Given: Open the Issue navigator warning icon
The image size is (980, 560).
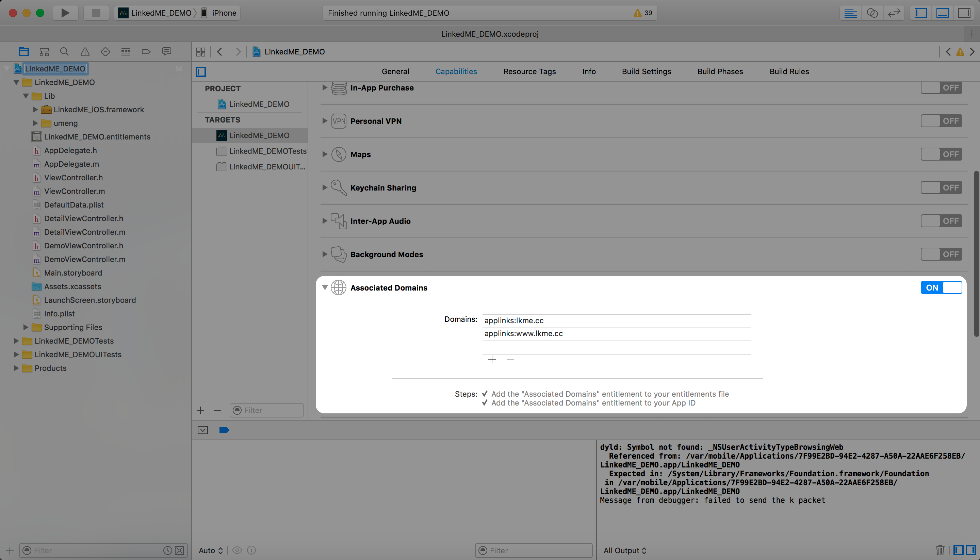Looking at the screenshot, I should coord(85,51).
